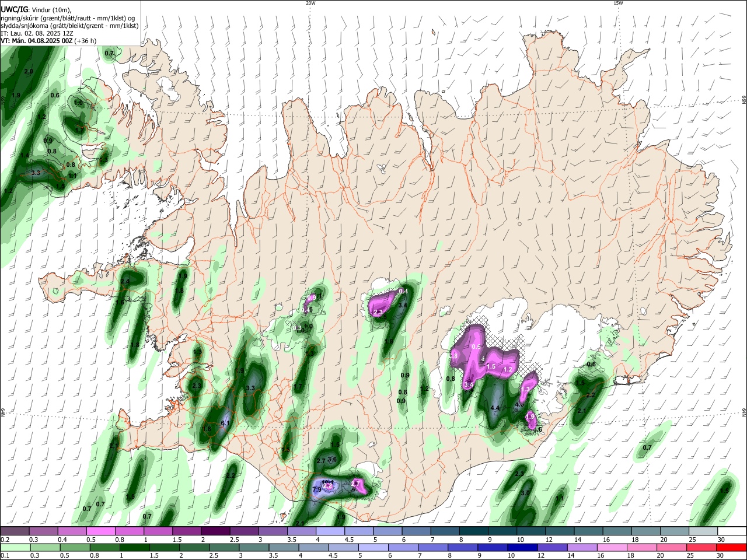
Task: Pick the first pale green swatch, lower legend row
Action: [15, 548]
